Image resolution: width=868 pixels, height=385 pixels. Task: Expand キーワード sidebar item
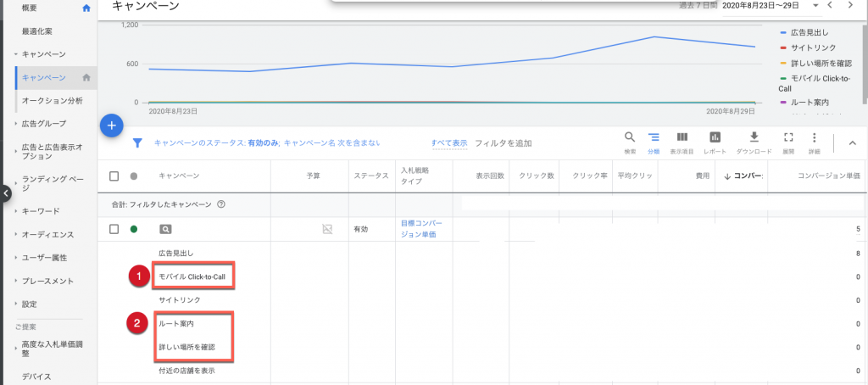[17, 211]
